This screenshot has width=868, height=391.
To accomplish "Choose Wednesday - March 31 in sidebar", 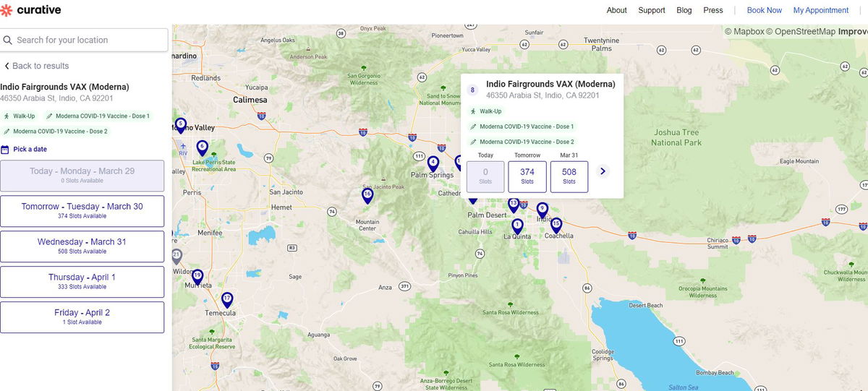I will (x=82, y=246).
